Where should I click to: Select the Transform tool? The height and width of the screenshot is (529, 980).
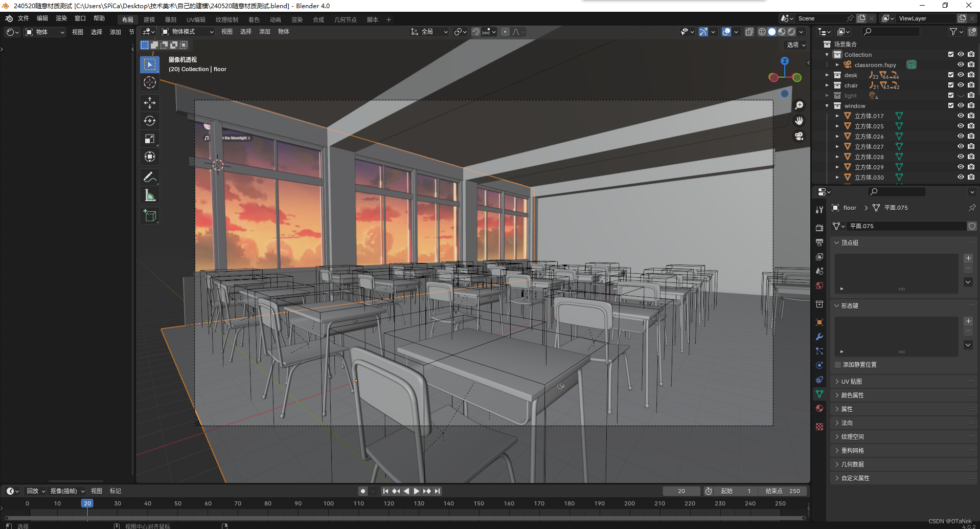[150, 157]
